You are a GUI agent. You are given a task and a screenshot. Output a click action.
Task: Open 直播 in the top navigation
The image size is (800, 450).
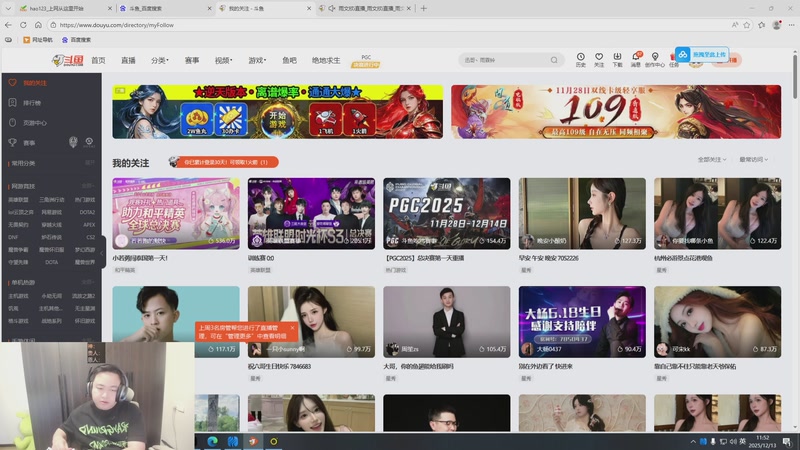coord(128,60)
